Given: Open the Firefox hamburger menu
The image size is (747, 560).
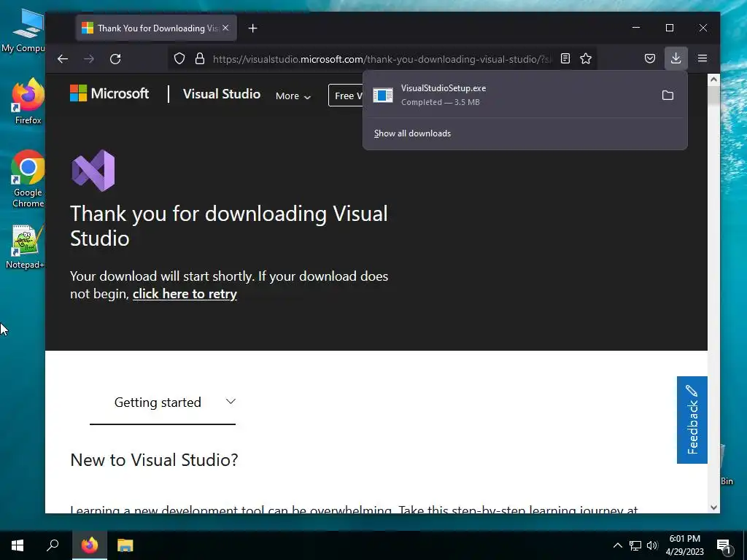Looking at the screenshot, I should [703, 58].
